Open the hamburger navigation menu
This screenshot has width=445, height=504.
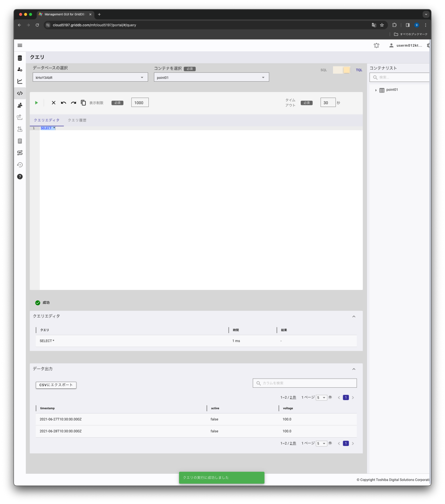pyautogui.click(x=20, y=46)
